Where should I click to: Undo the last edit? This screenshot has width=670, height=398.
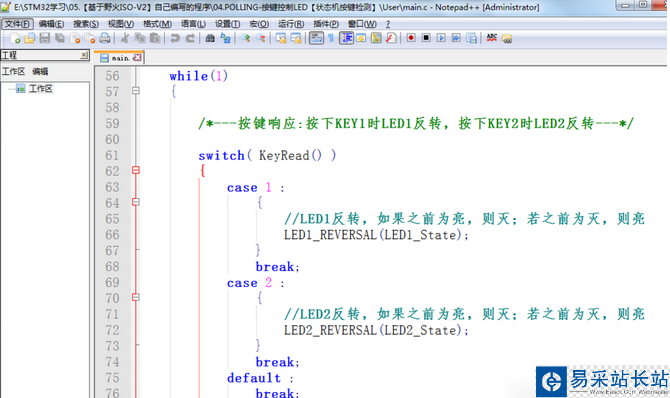[x=175, y=38]
